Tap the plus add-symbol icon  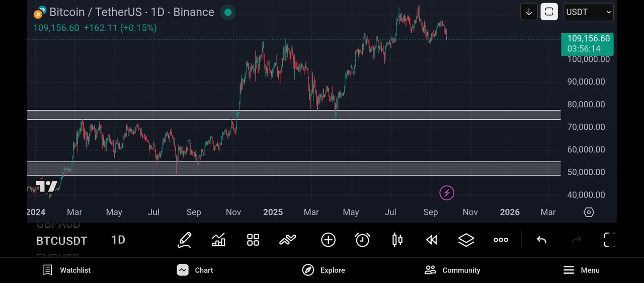[329, 240]
